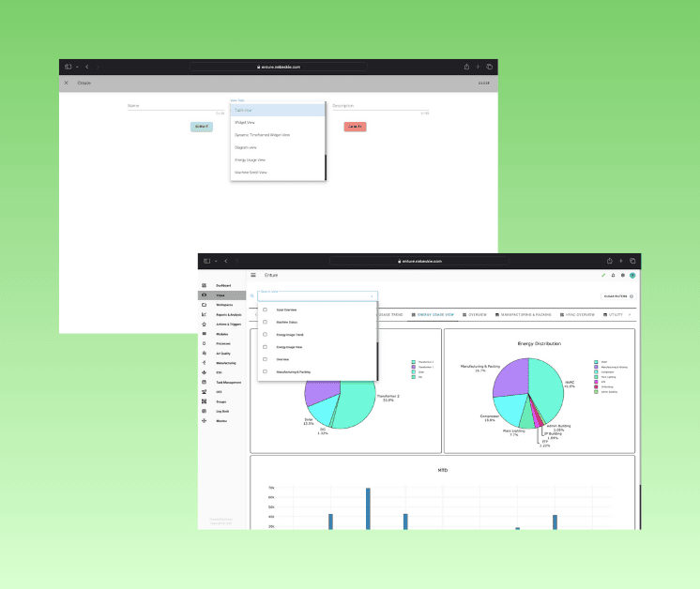Open settings gear in Enture header
The image size is (700, 589).
click(623, 276)
